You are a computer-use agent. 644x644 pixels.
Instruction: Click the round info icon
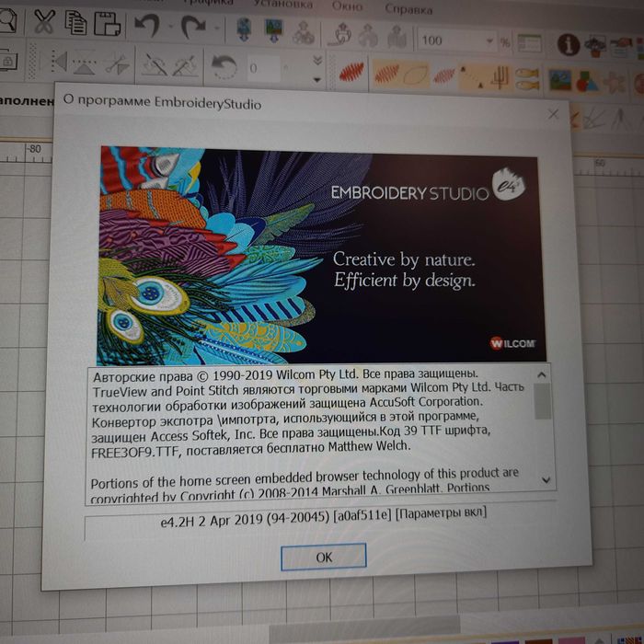pos(569,45)
